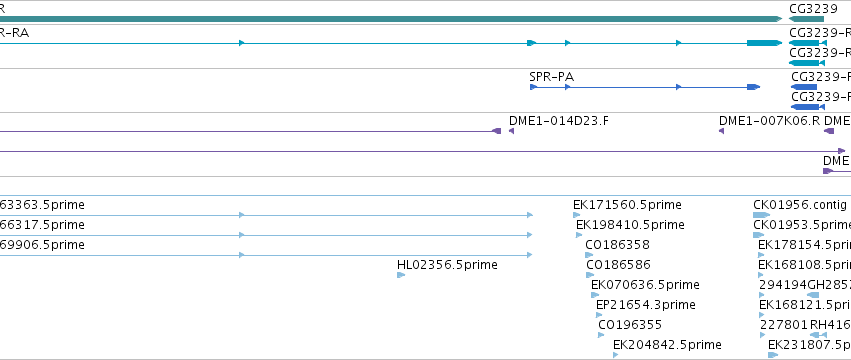This screenshot has height=360, width=851.
Task: Select the EK204842.5prime EST marker
Action: [x=615, y=355]
